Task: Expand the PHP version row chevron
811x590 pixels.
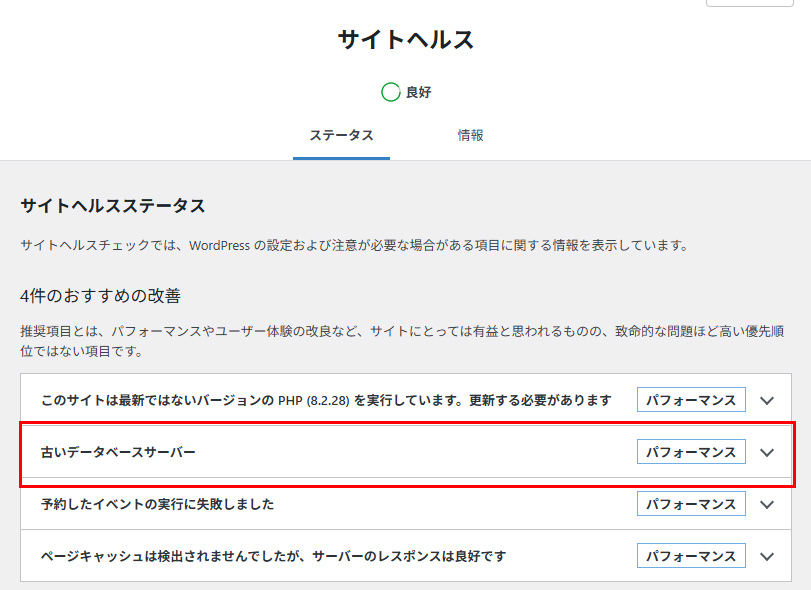Action: (767, 401)
